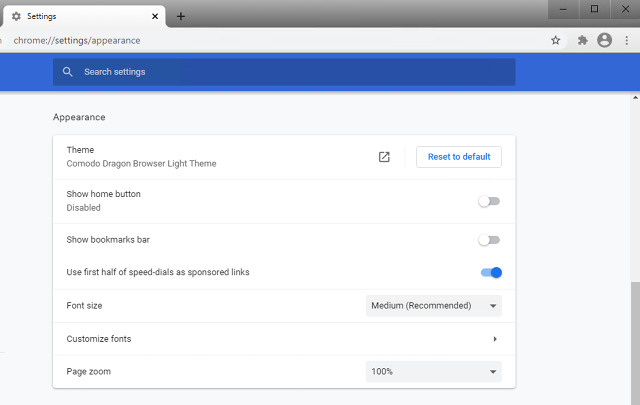This screenshot has width=640, height=405.
Task: Click the page scrollbar up arrow
Action: tap(635, 98)
